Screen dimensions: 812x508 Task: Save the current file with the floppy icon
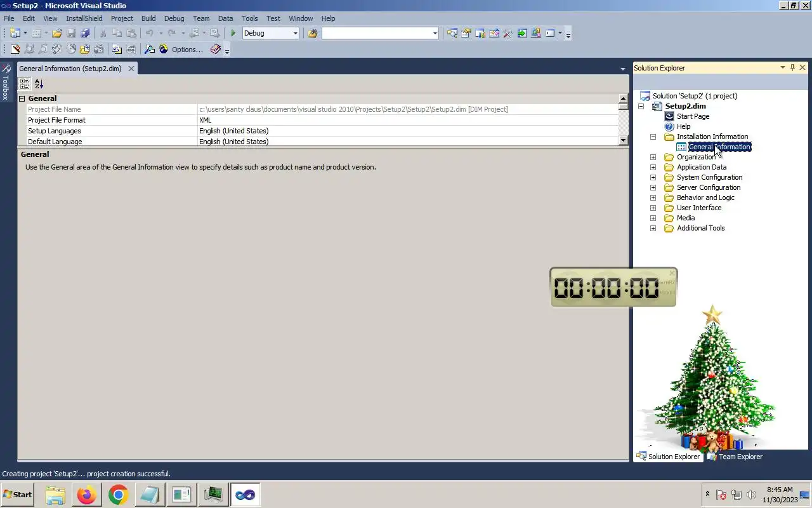pos(71,33)
